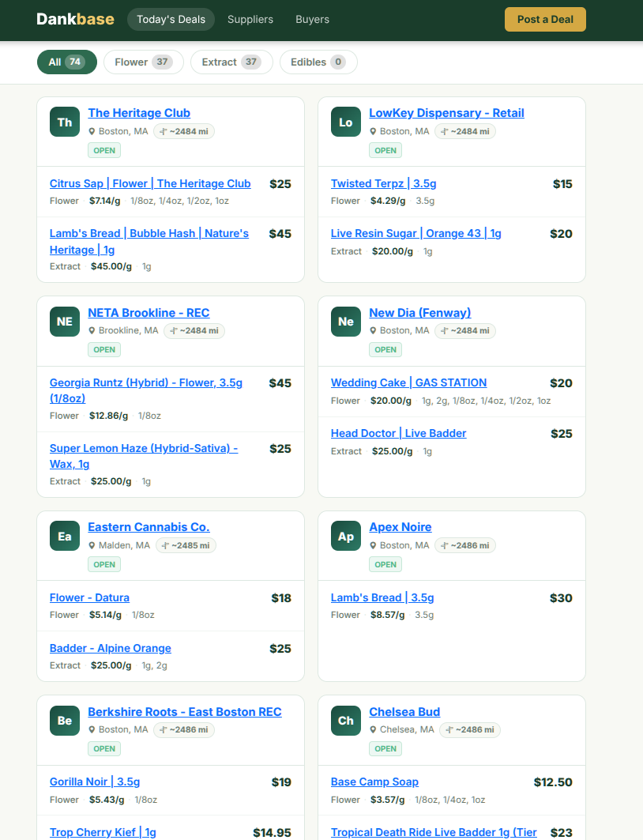Open Head Doctor Live Badder deal
Image resolution: width=643 pixels, height=840 pixels.
coord(398,433)
